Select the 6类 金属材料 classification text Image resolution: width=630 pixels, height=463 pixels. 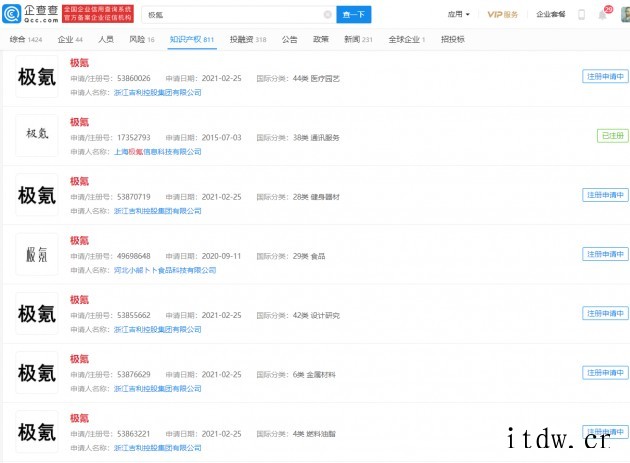314,375
